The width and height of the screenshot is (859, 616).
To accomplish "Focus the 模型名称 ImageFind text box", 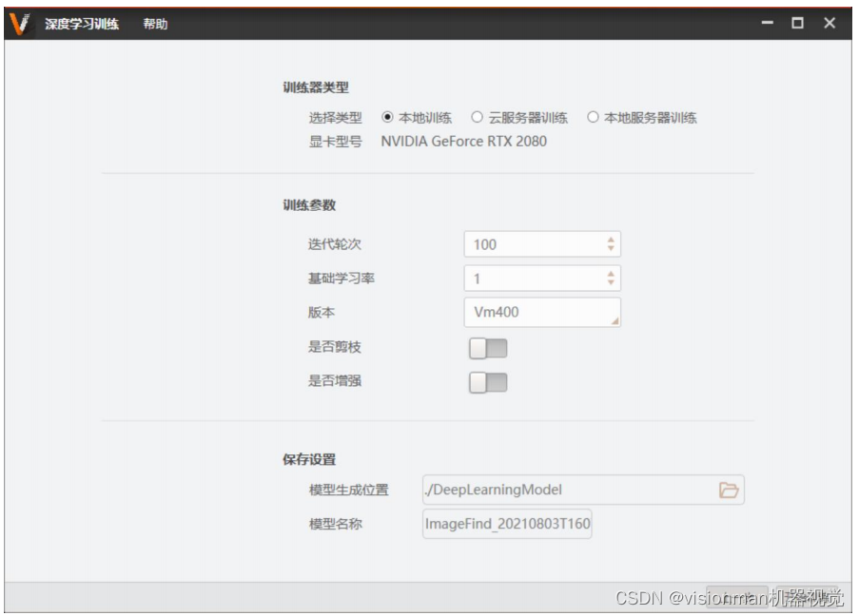I will point(507,524).
